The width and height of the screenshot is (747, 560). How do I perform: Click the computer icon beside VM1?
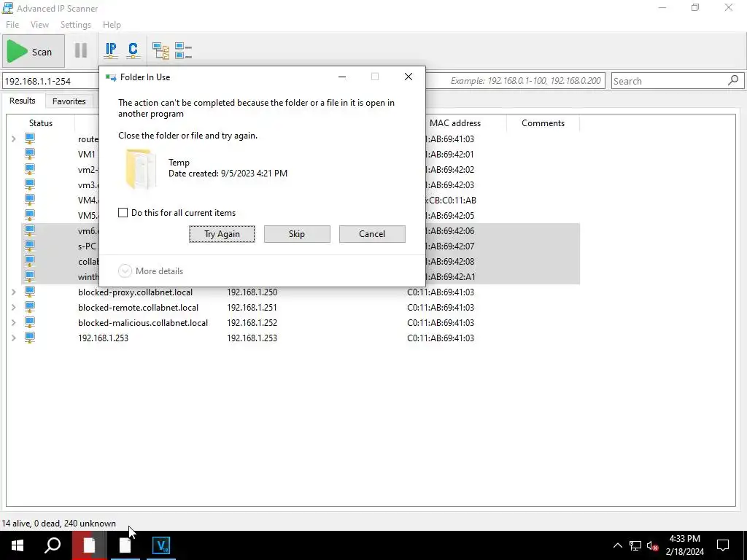point(29,154)
